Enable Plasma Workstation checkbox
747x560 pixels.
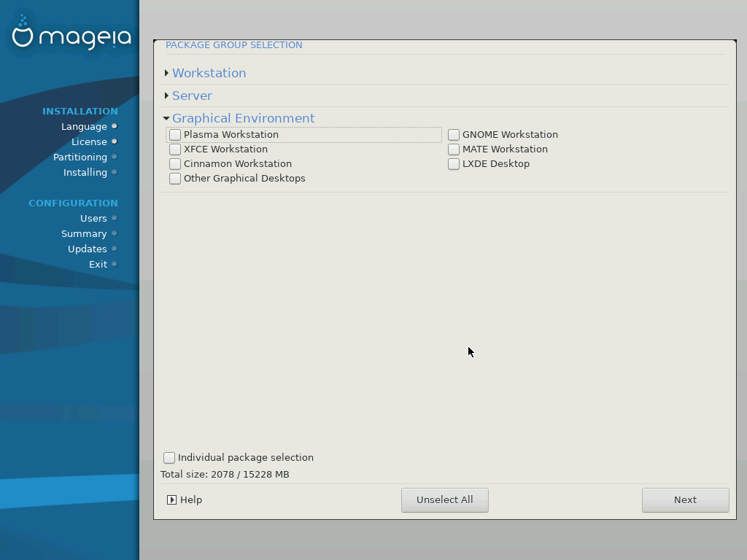click(175, 135)
